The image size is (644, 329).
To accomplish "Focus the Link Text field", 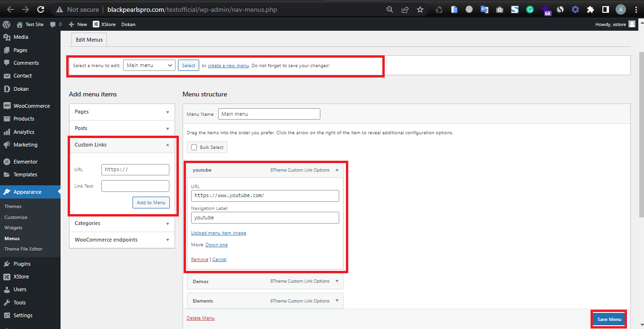I will point(135,186).
